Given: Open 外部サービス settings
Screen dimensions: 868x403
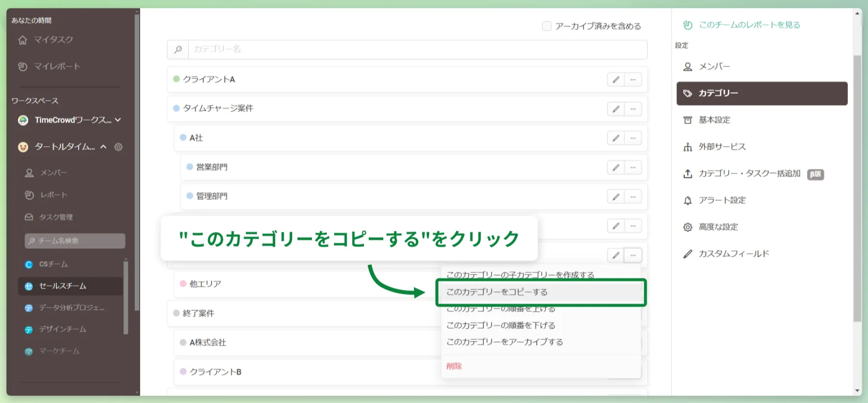Looking at the screenshot, I should [762, 147].
